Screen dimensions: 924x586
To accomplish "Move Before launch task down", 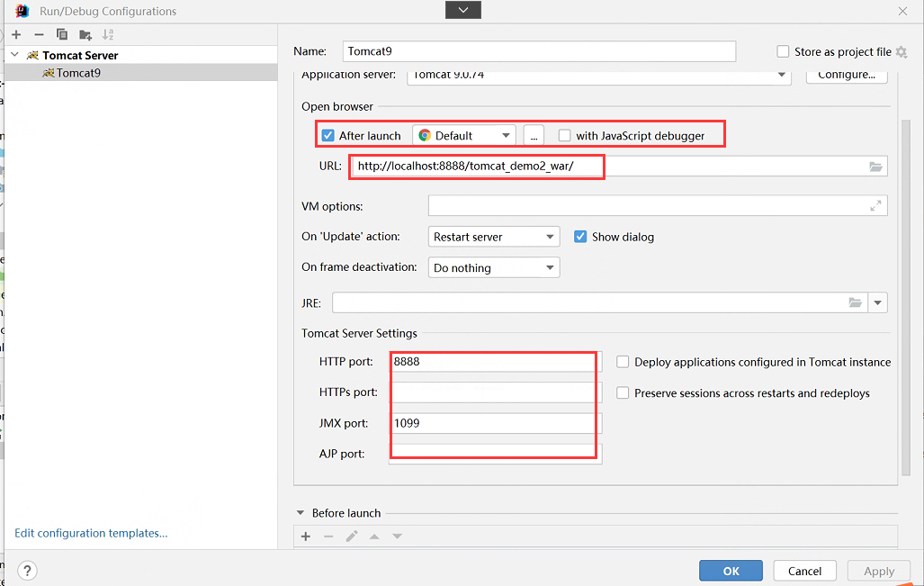I will [397, 536].
